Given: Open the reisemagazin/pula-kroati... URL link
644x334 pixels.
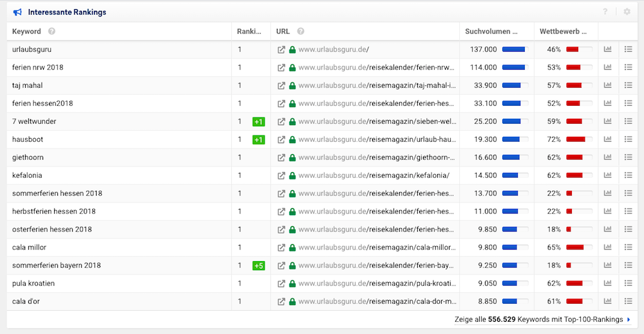Looking at the screenshot, I should [377, 284].
